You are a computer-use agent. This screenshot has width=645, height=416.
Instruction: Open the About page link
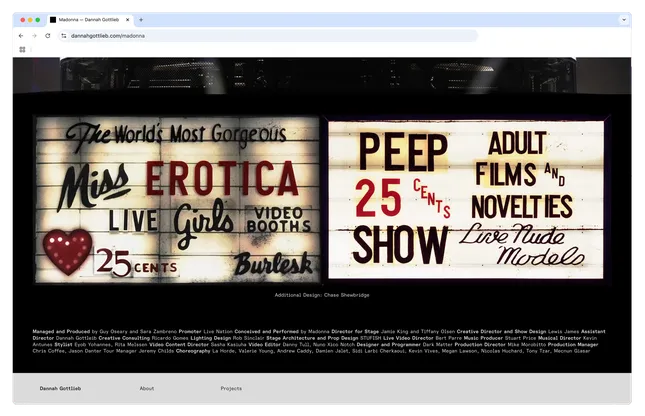coord(147,388)
